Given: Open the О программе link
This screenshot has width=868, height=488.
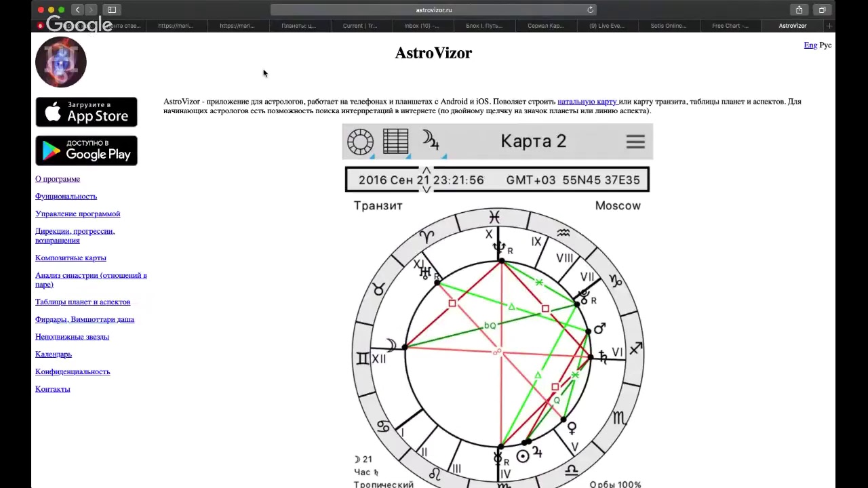Looking at the screenshot, I should click(58, 179).
